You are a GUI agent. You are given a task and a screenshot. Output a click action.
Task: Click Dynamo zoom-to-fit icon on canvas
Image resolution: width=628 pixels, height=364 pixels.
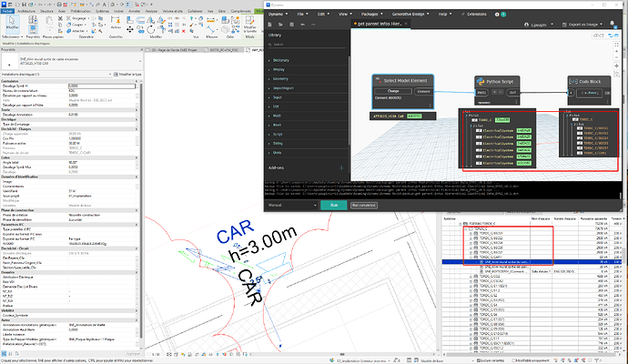616,45
